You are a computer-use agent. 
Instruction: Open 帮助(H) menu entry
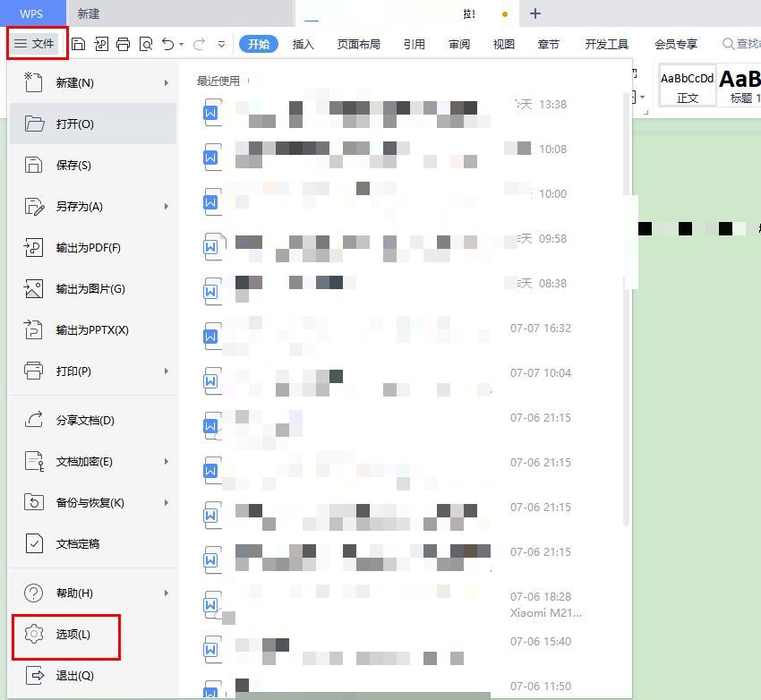[x=93, y=593]
